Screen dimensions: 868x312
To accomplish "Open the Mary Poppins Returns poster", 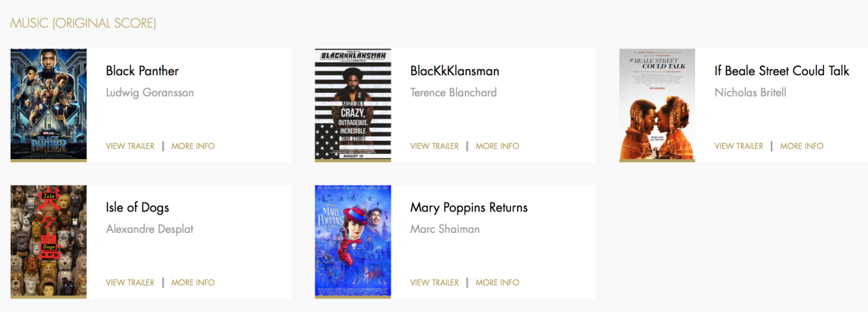I will tap(353, 241).
